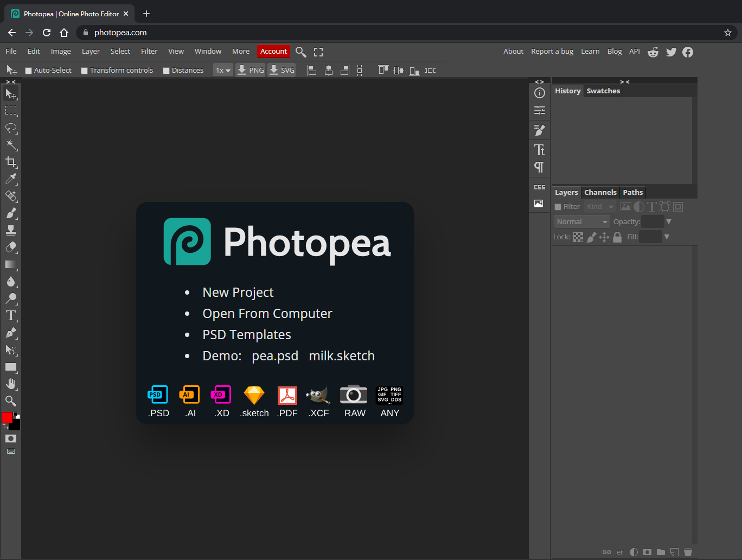Activate the Magic Wand tool

[x=11, y=145]
